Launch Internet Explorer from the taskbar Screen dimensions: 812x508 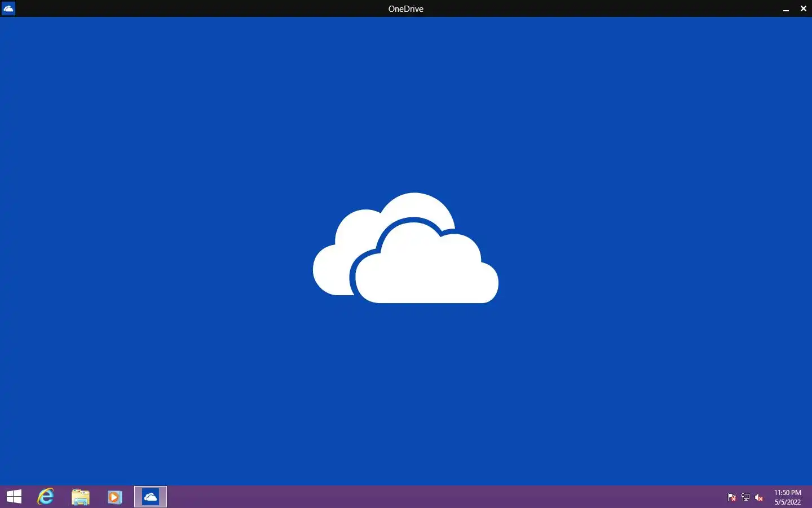(46, 497)
